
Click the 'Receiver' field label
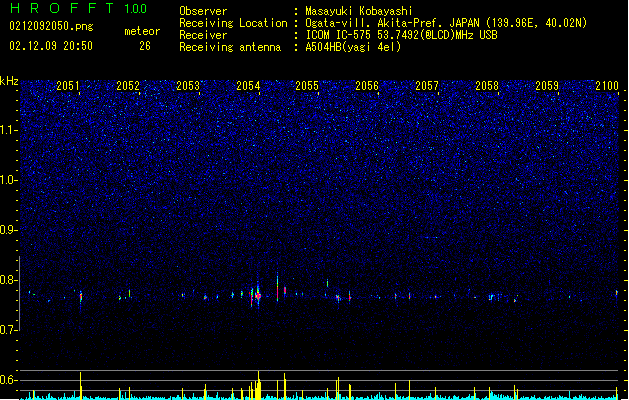[x=203, y=35]
